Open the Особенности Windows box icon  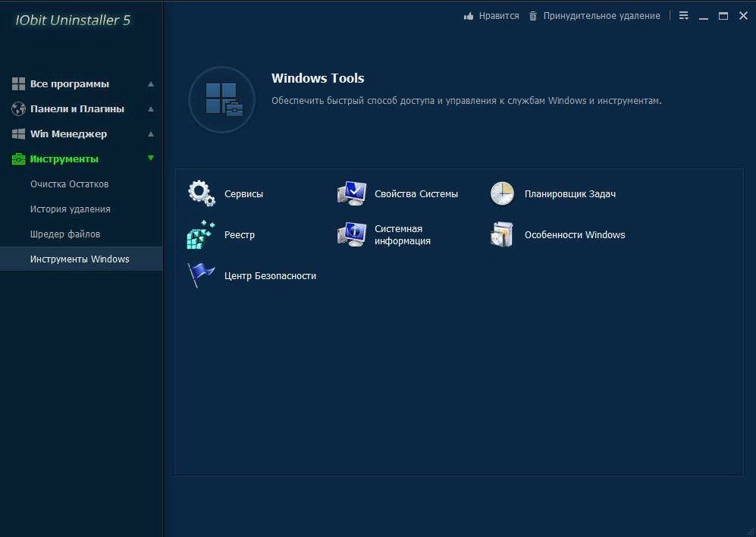pos(502,234)
